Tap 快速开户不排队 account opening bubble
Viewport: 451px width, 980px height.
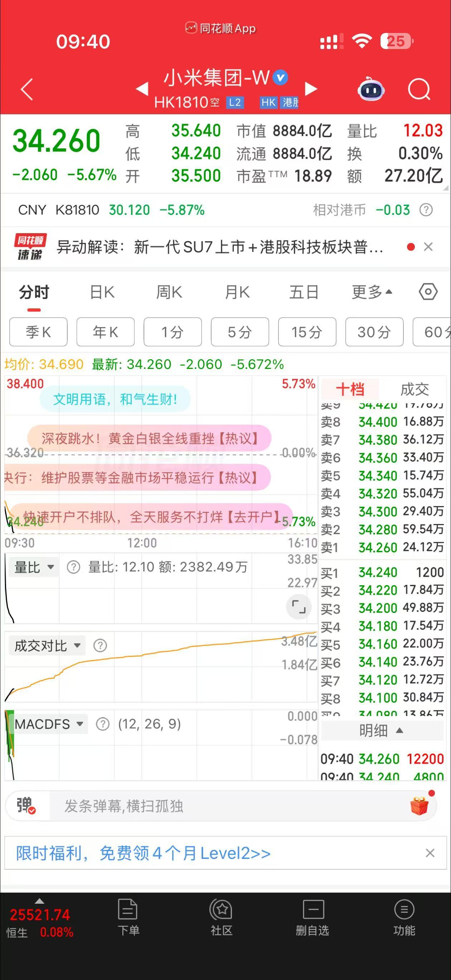(x=150, y=517)
